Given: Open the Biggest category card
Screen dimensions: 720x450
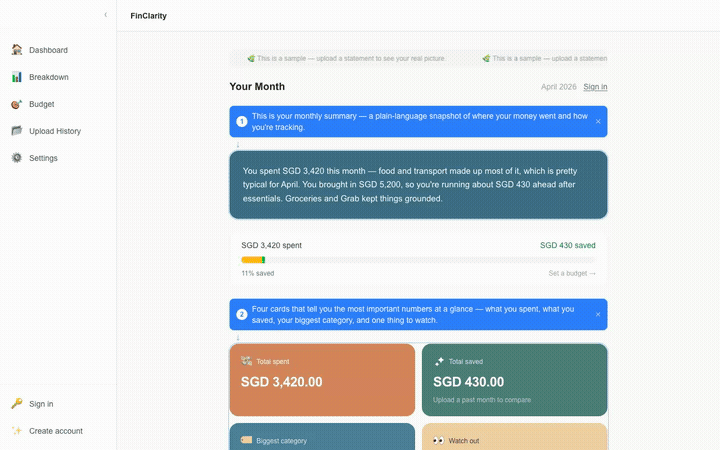Looking at the screenshot, I should pyautogui.click(x=322, y=437).
